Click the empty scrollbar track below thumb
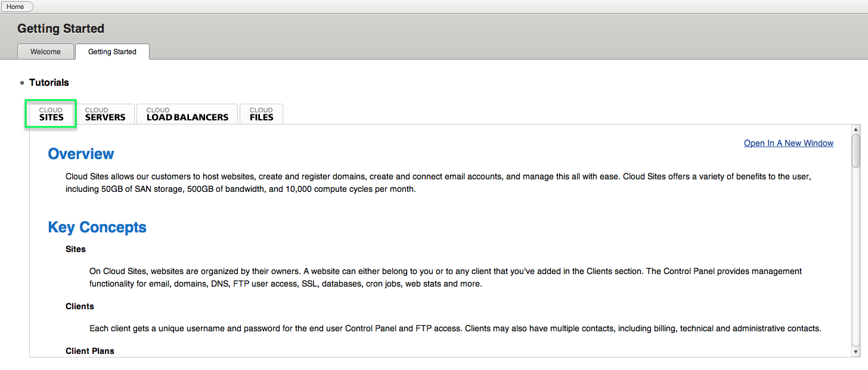This screenshot has width=868, height=370. tap(856, 257)
